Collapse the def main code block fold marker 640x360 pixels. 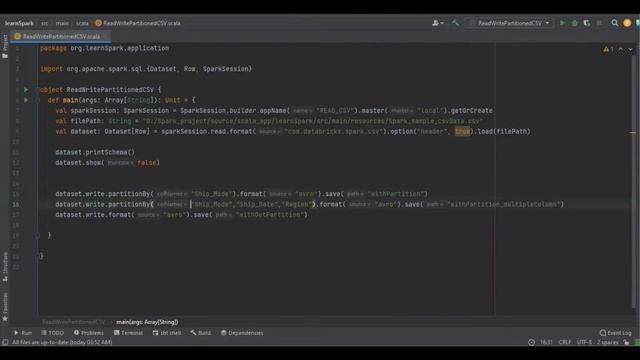pyautogui.click(x=37, y=100)
